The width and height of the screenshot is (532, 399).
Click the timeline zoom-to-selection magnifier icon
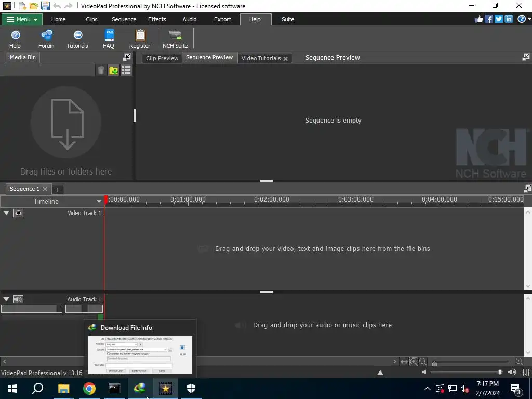pos(413,362)
